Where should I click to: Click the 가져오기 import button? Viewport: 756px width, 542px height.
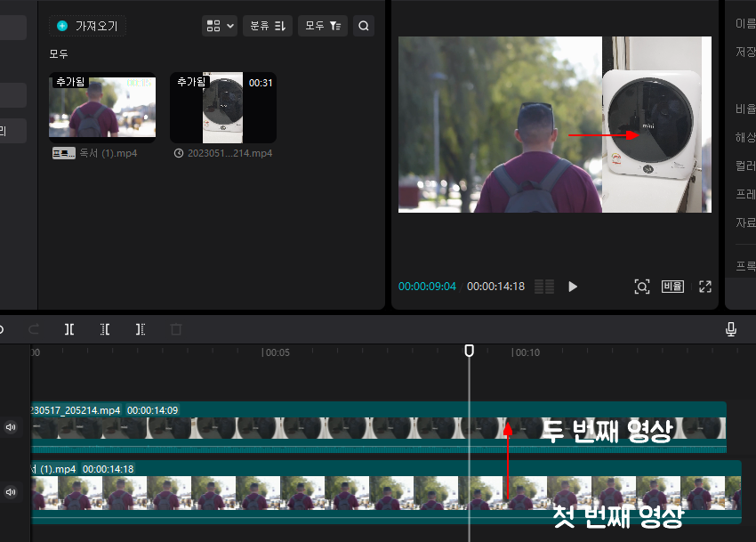[87, 26]
